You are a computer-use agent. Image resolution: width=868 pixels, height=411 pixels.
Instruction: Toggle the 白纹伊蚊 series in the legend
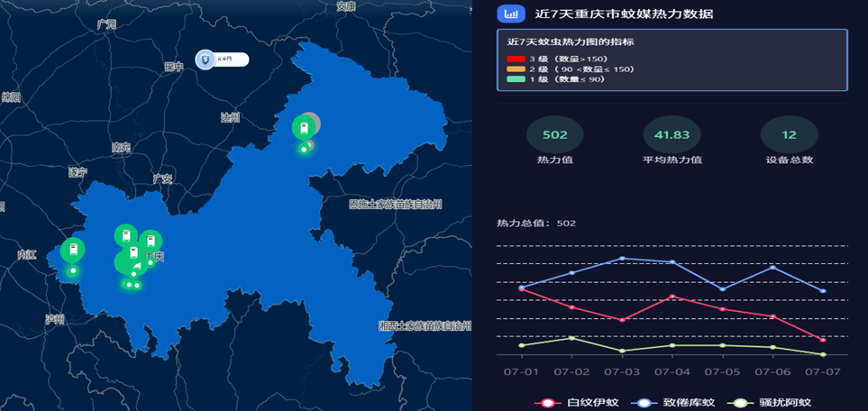[576, 403]
